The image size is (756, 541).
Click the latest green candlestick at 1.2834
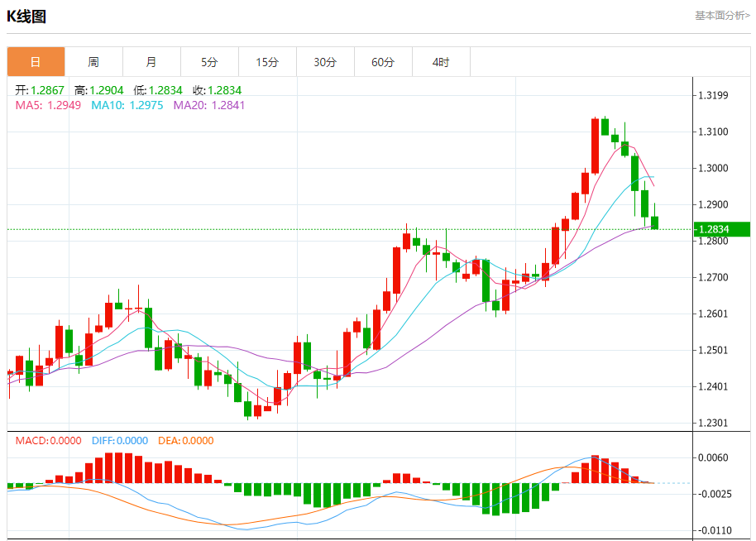click(654, 223)
